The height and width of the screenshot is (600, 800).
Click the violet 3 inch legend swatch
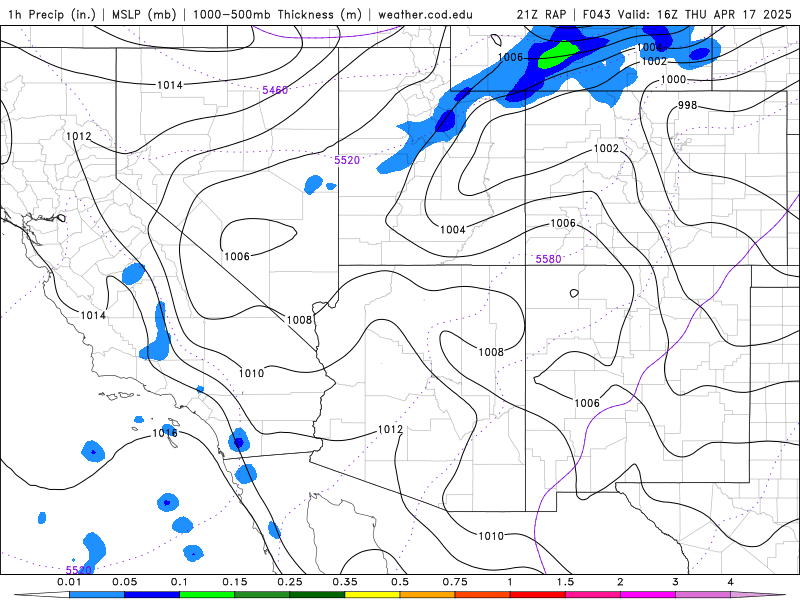click(703, 595)
